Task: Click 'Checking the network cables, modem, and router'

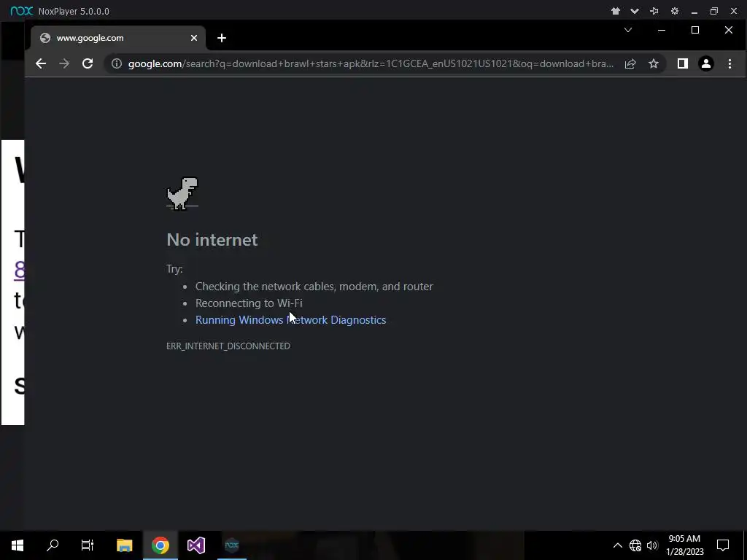Action: 314,287
